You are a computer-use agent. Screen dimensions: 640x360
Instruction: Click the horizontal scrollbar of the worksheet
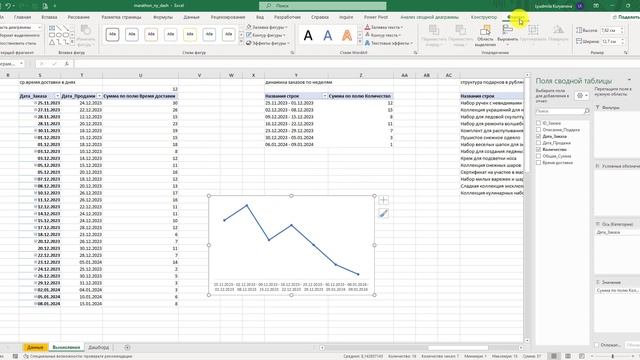tap(458, 348)
